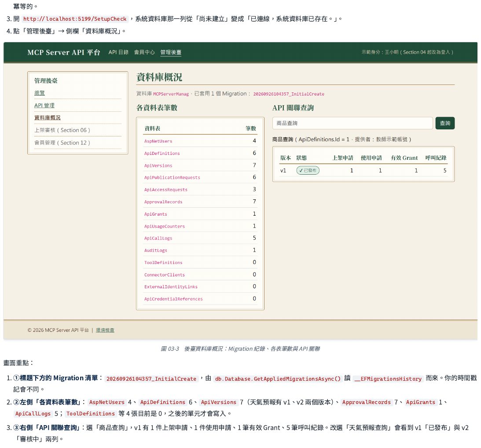
Task: Select migration 20260926104357_InitialCreate under heading
Action: click(289, 94)
